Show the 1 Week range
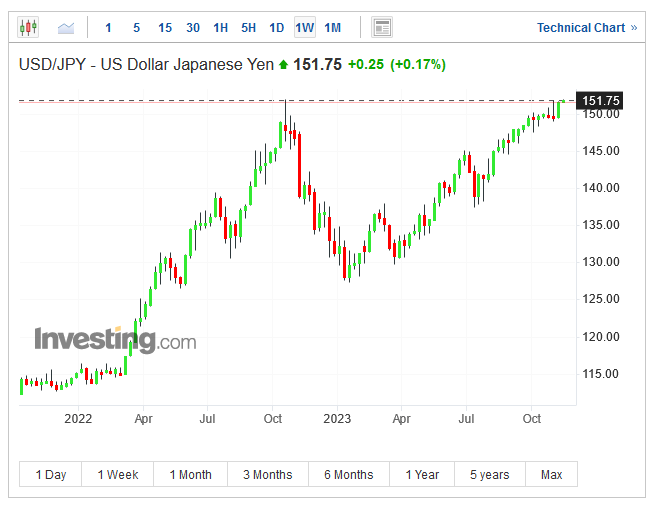Viewport: 656px width, 505px height. pos(118,474)
